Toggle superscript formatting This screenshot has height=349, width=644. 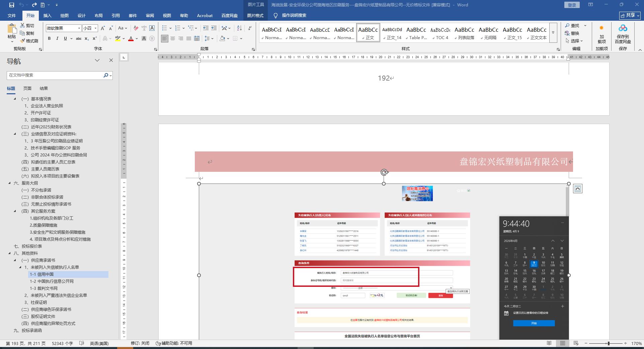95,38
